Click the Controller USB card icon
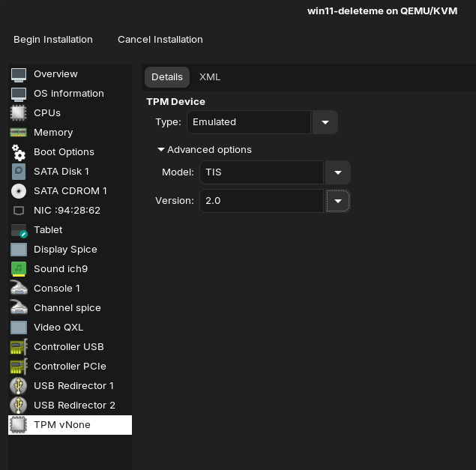 tap(19, 347)
